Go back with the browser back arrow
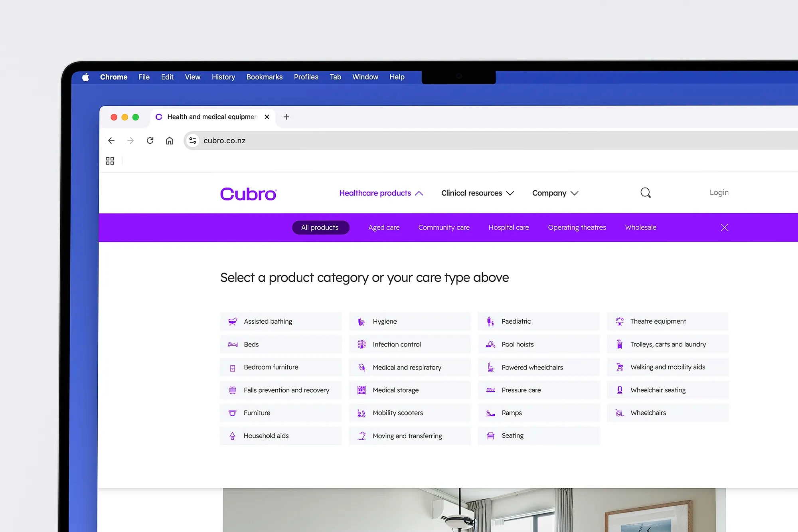Image resolution: width=798 pixels, height=532 pixels. [x=111, y=140]
